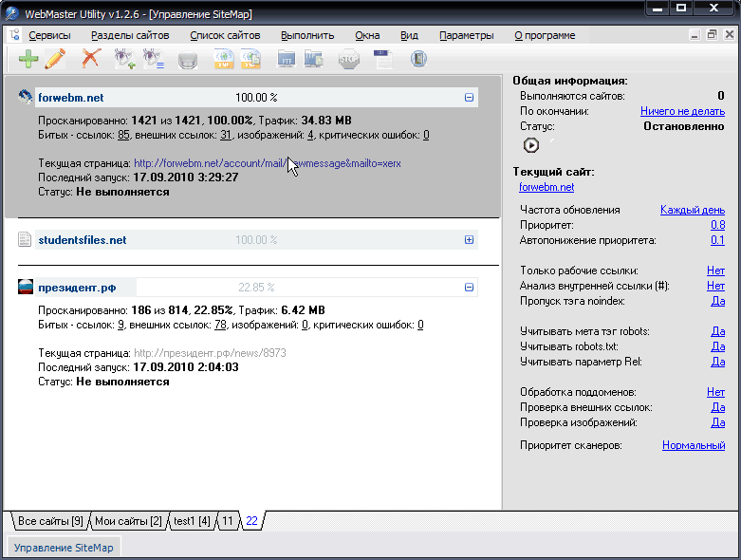Click the FTP folder icon in toolbar
Viewport: 741px width, 560px height.
286,60
